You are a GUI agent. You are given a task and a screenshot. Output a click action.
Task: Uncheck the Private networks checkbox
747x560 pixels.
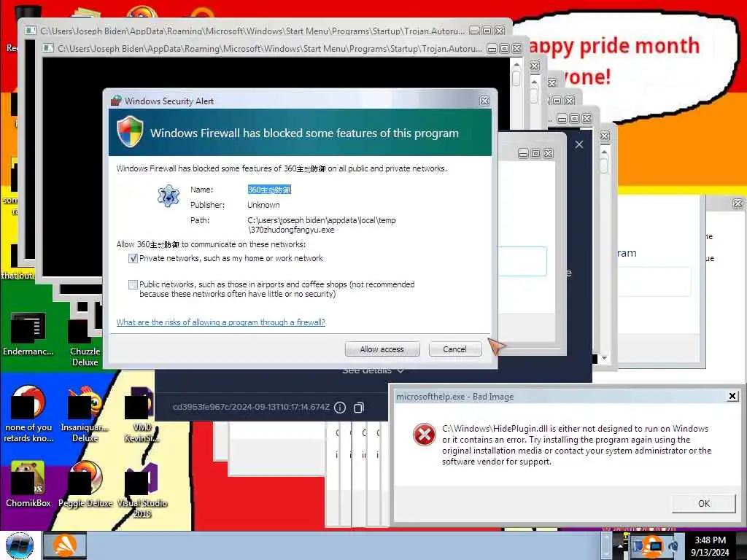(133, 259)
